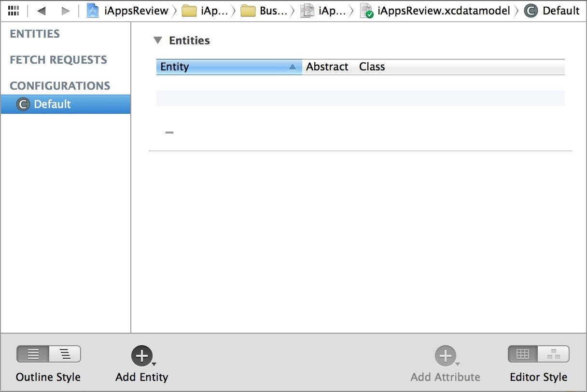Viewport: 587px width, 392px height.
Task: Switch to hierarchical outline style
Action: pyautogui.click(x=65, y=354)
